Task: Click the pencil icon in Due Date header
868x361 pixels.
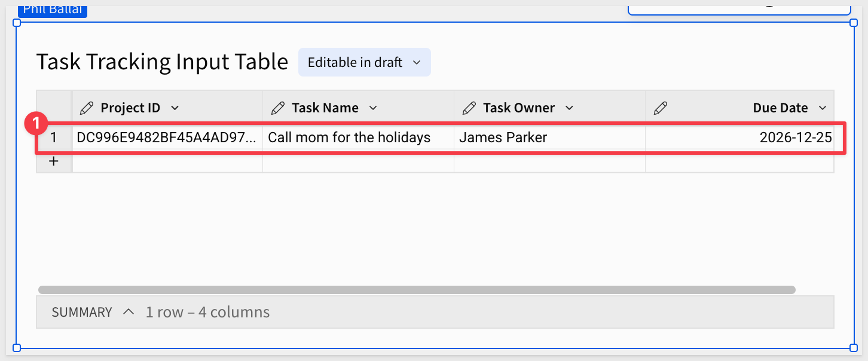Action: pos(661,108)
